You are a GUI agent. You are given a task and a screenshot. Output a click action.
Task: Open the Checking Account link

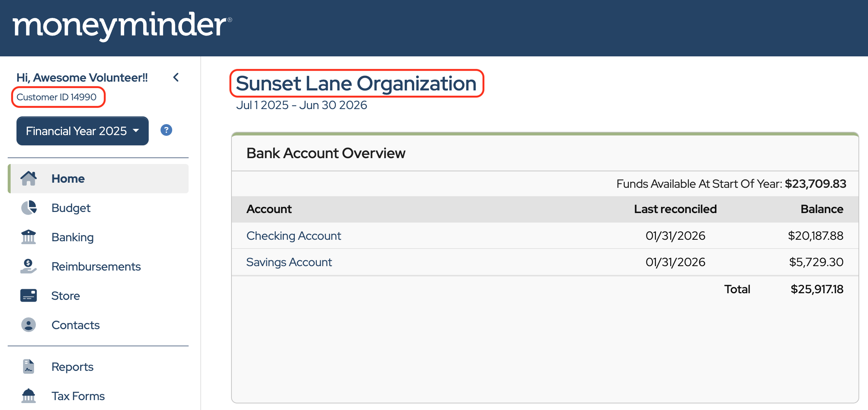[x=293, y=236]
